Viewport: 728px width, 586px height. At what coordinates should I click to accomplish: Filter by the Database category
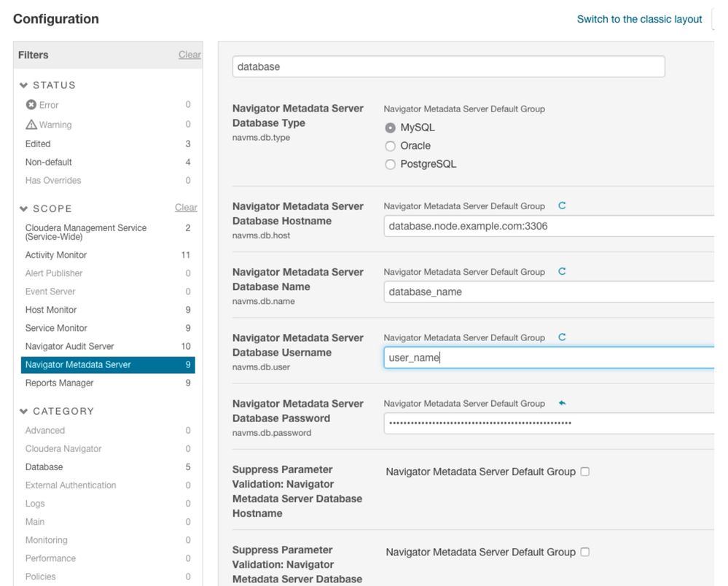44,467
